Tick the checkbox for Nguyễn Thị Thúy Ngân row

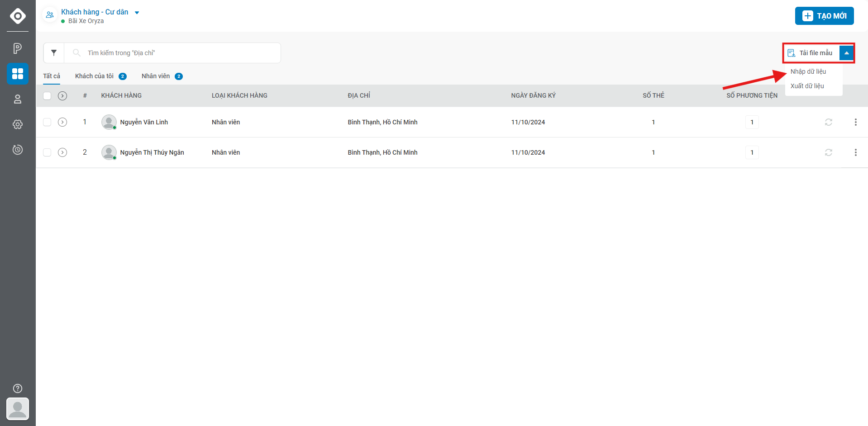[47, 152]
